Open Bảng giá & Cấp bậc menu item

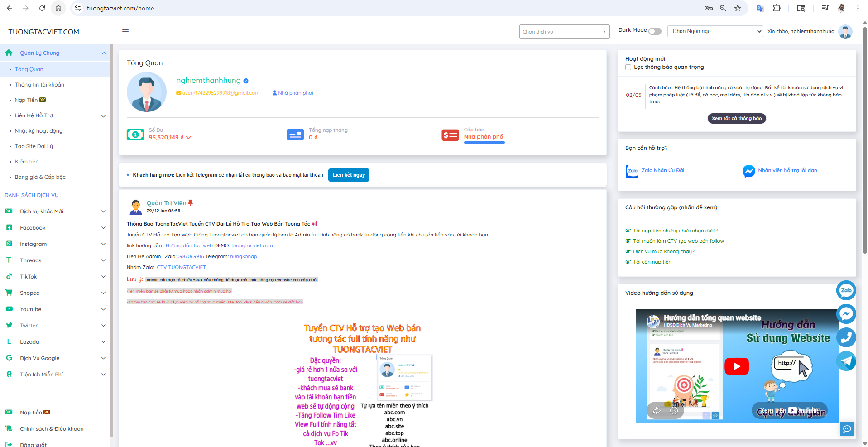(x=55, y=177)
